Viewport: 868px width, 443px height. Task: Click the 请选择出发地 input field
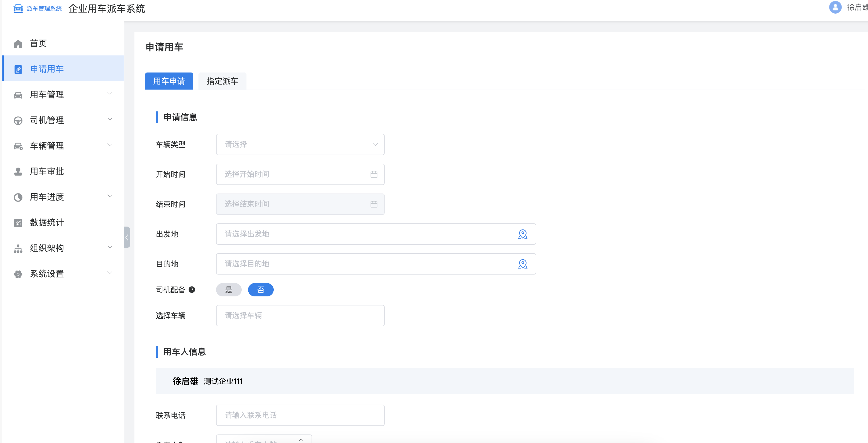[376, 234]
